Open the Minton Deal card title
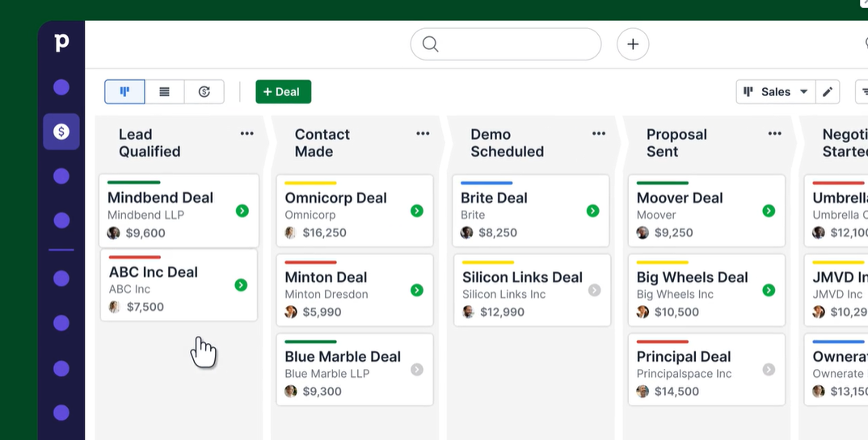 (x=326, y=277)
